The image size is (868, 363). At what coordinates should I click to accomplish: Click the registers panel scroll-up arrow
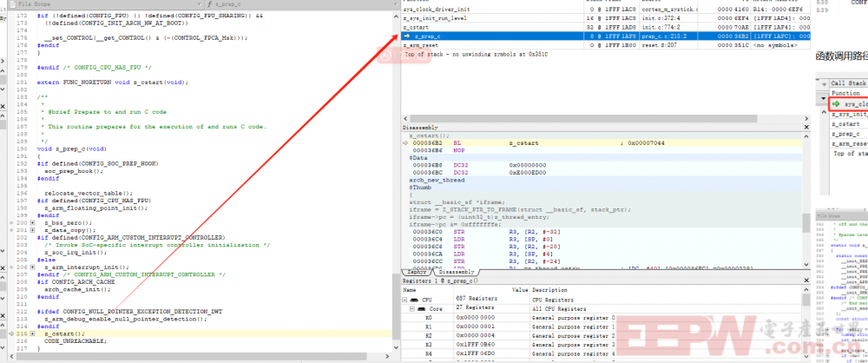click(x=806, y=290)
